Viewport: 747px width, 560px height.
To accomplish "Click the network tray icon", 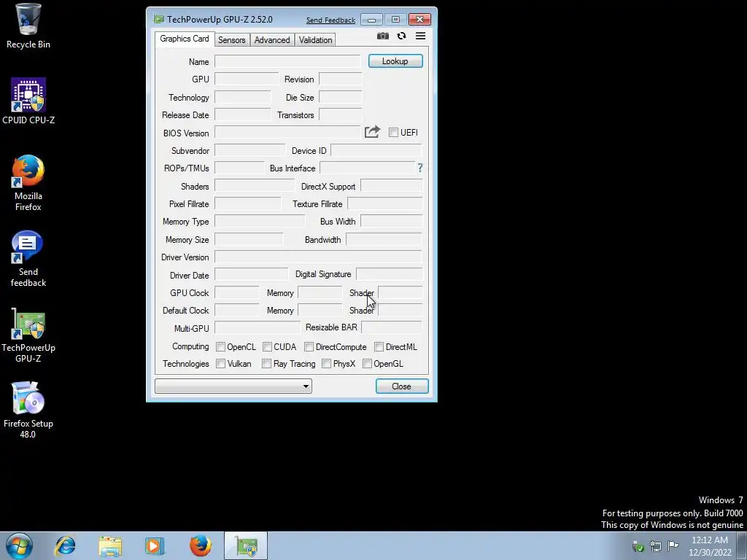I will point(656,545).
